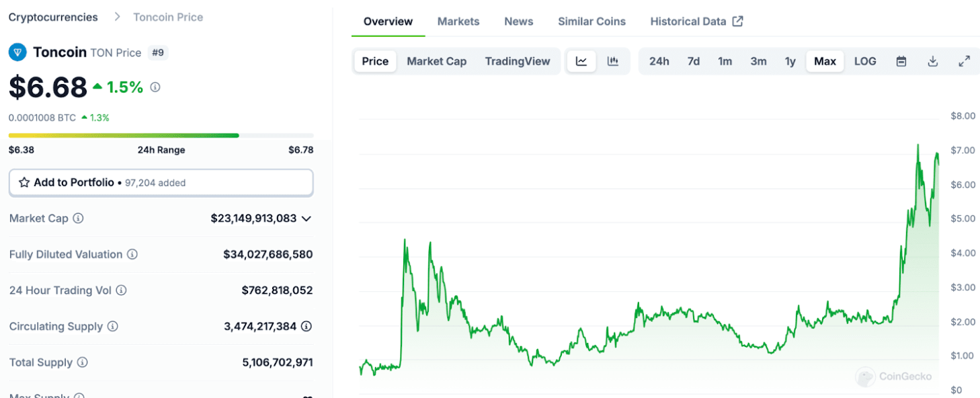Viewport: 980px width, 398px height.
Task: Download chart data icon
Action: (x=932, y=61)
